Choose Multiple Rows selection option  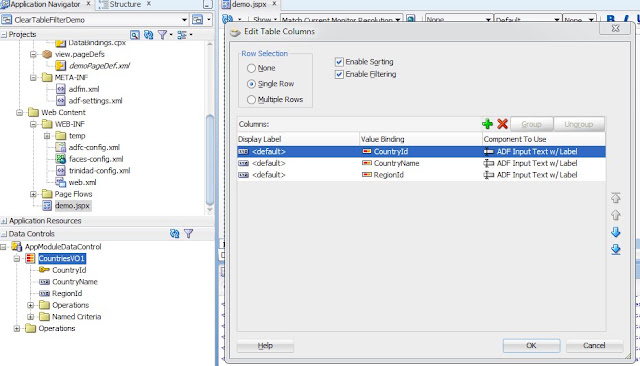click(x=251, y=100)
